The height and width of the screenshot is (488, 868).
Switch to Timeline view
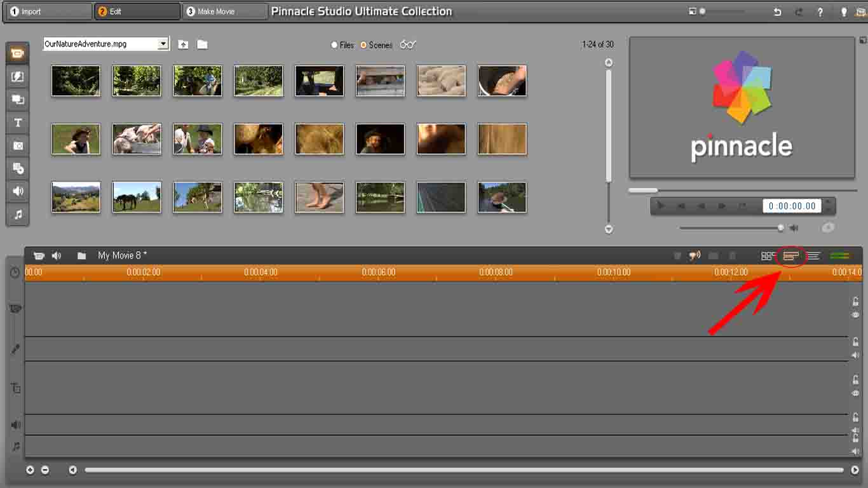pos(790,255)
